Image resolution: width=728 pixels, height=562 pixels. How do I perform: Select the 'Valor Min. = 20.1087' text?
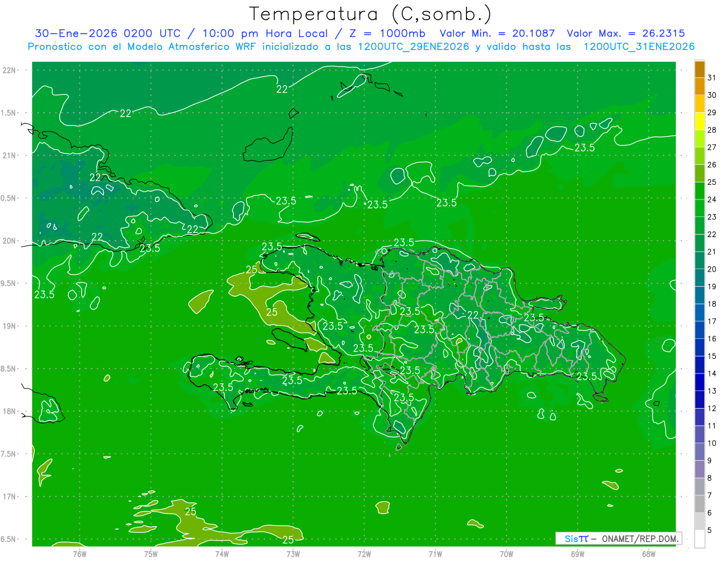pyautogui.click(x=497, y=34)
